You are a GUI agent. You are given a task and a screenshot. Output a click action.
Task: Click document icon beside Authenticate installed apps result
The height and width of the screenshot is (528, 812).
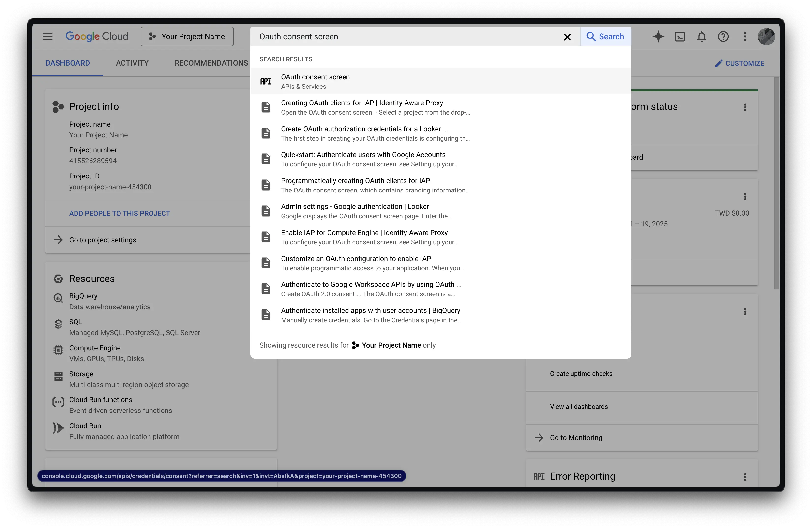pyautogui.click(x=266, y=314)
